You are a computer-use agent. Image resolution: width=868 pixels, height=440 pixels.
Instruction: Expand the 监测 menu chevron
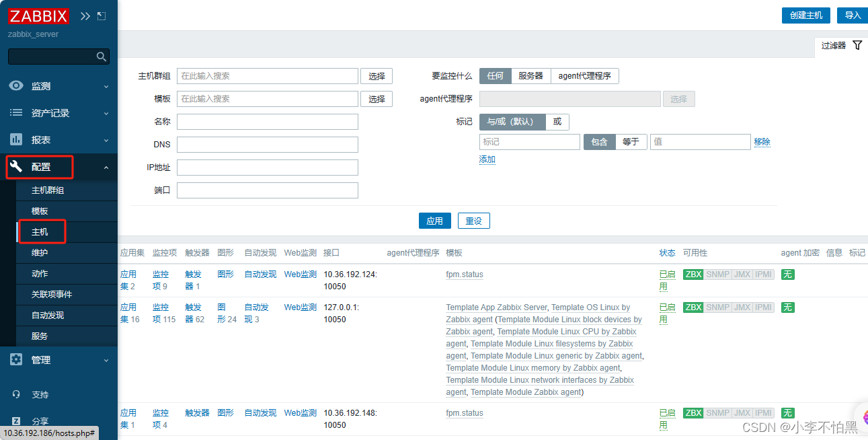tap(106, 86)
